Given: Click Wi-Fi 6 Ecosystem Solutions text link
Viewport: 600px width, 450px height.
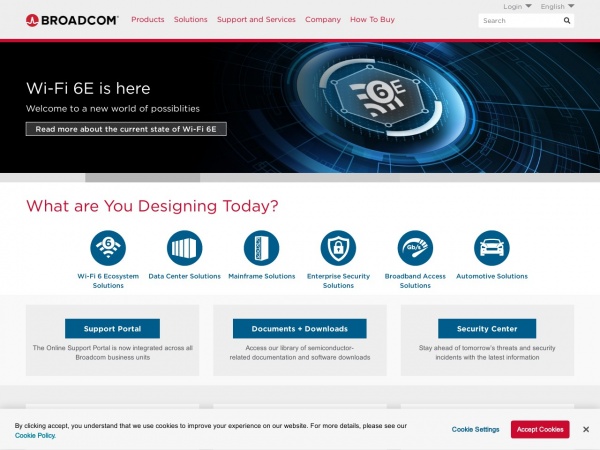Looking at the screenshot, I should [108, 281].
